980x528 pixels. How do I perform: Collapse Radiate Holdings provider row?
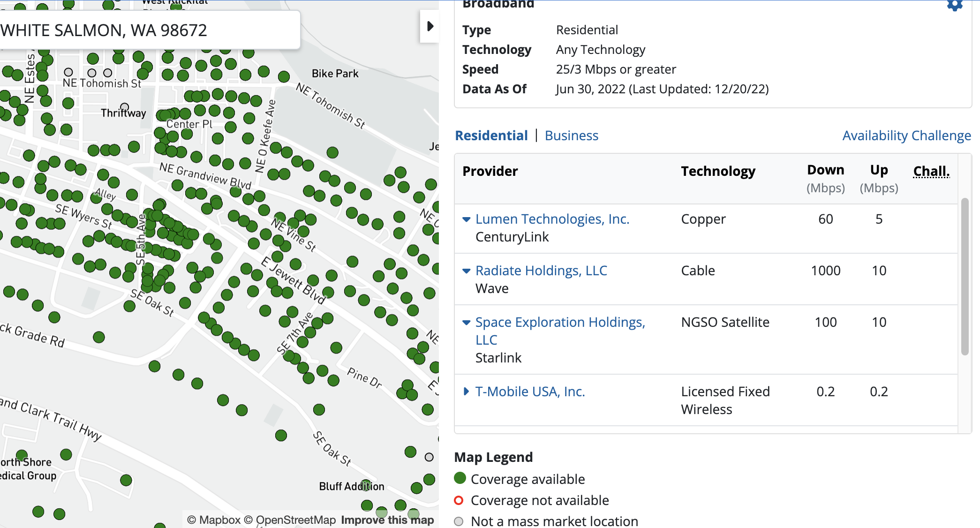pos(466,271)
